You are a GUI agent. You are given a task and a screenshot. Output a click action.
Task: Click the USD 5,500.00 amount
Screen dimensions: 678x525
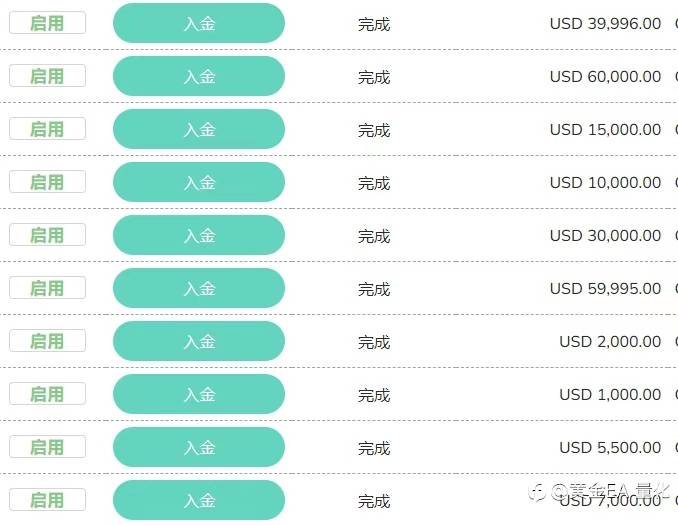(610, 448)
